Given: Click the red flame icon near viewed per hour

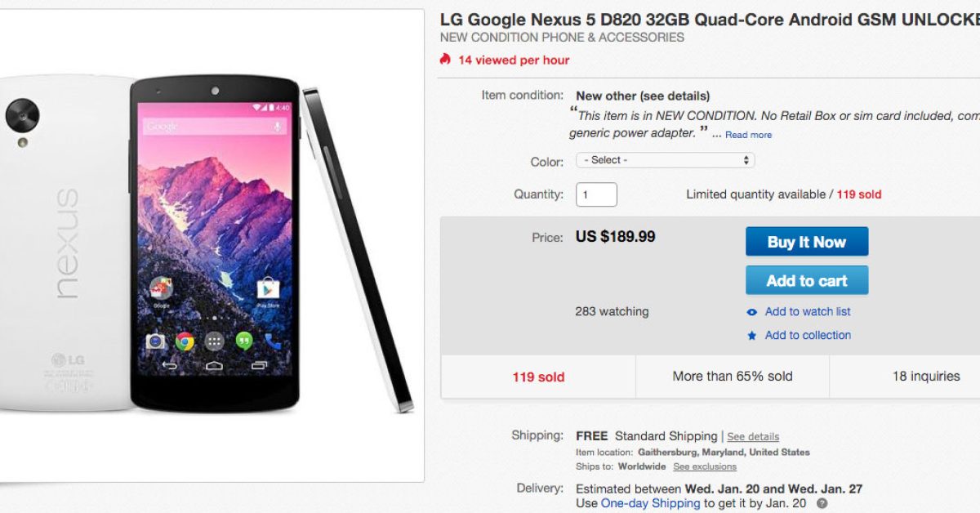Looking at the screenshot, I should click(445, 60).
